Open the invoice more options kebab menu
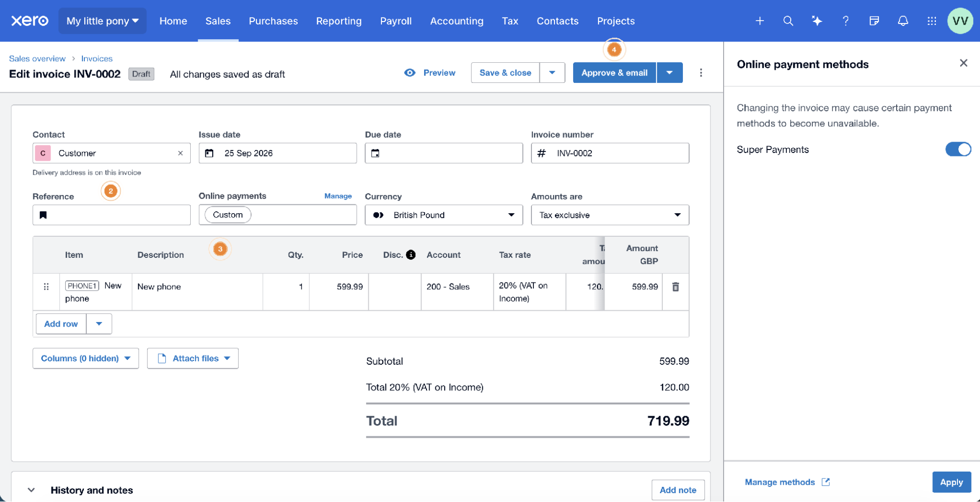The image size is (980, 502). coord(701,73)
